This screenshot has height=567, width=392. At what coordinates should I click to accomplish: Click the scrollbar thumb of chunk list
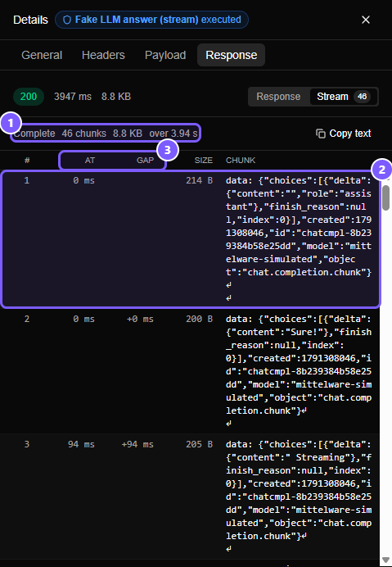[x=385, y=197]
